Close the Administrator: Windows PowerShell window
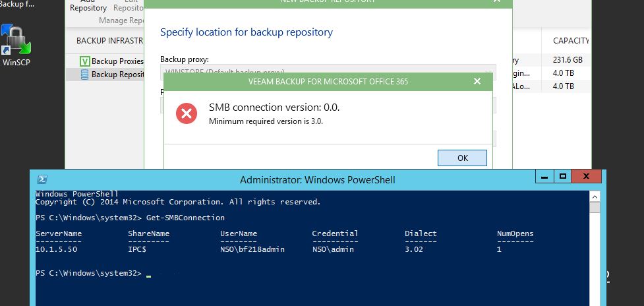The image size is (644, 306). pos(586,177)
